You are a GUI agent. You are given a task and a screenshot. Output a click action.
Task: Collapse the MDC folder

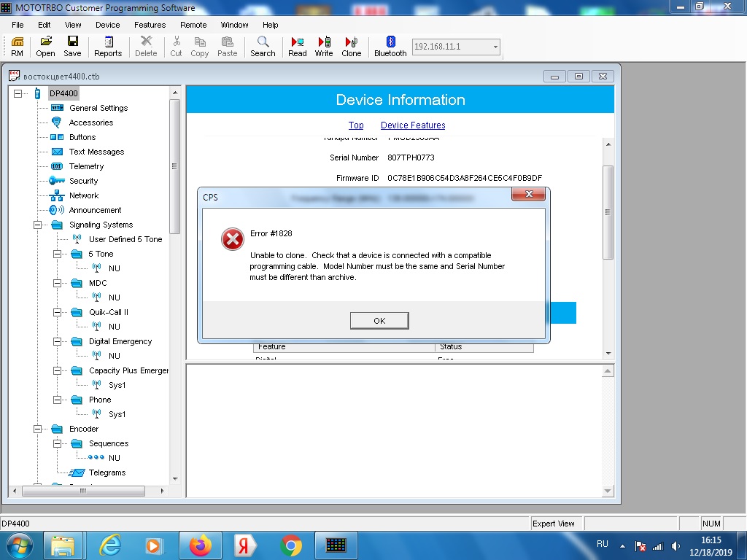pyautogui.click(x=57, y=283)
